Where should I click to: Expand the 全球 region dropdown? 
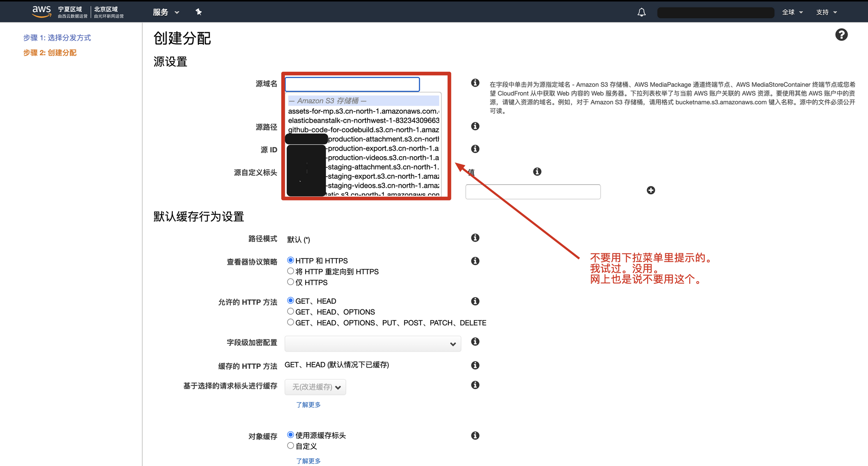click(792, 12)
